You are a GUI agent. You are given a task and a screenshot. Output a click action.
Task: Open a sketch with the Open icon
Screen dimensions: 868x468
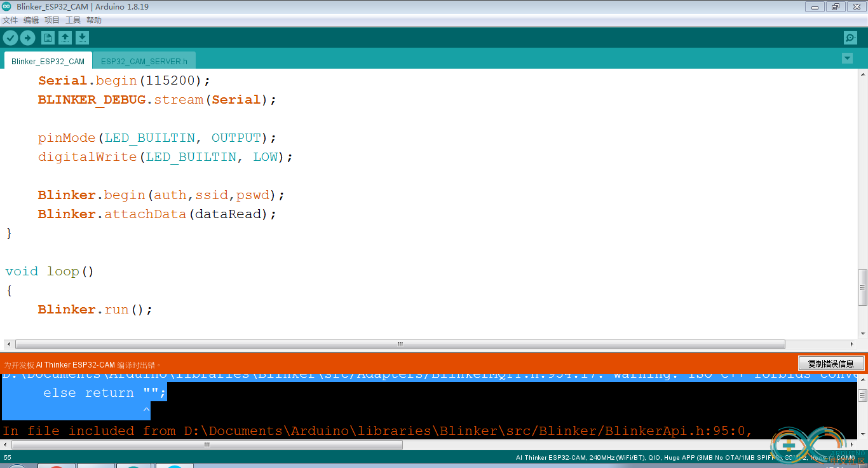(x=65, y=38)
